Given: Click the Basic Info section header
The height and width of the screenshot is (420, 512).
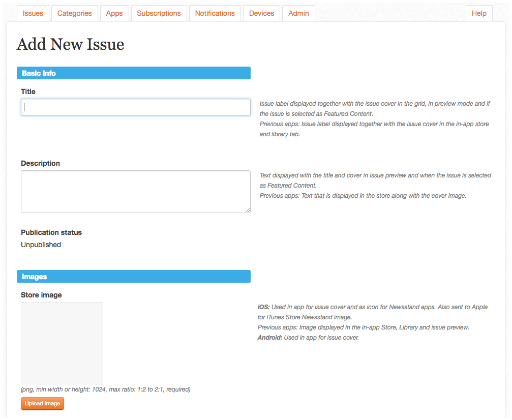Looking at the screenshot, I should point(134,73).
